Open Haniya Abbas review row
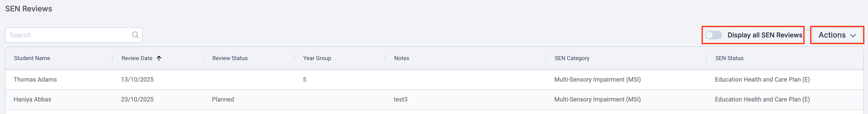Image resolution: width=868 pixels, height=114 pixels. pos(32,99)
